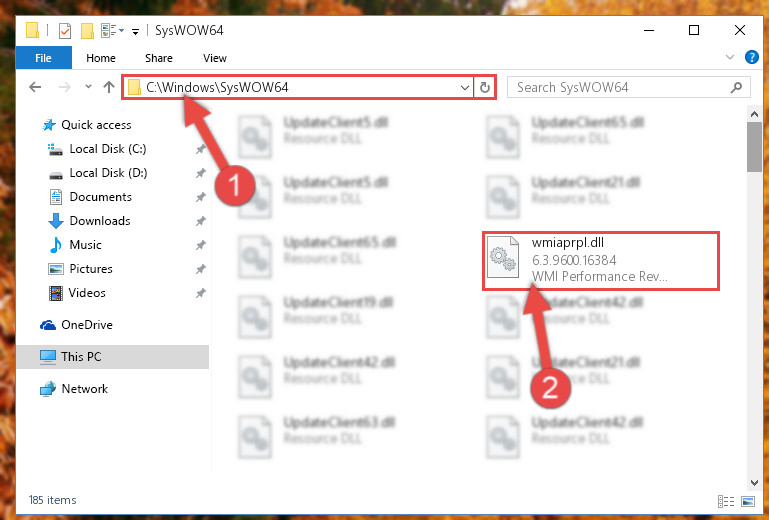Expand the address bar history dropdown
Image resolution: width=769 pixels, height=520 pixels.
pos(464,88)
